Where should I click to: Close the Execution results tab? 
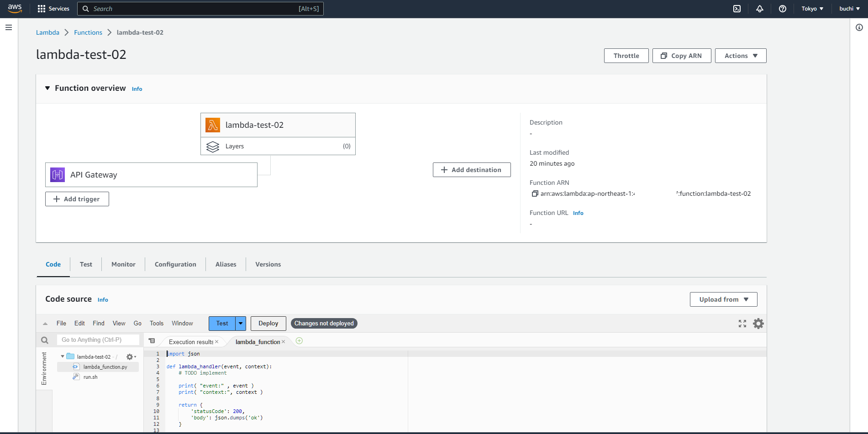click(x=217, y=342)
